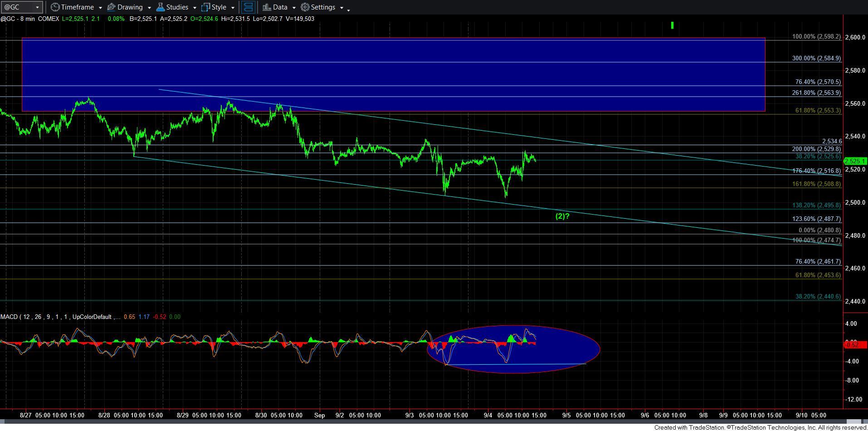The width and height of the screenshot is (868, 431).
Task: Toggle the highlighted stacked panes layout button
Action: [x=248, y=7]
